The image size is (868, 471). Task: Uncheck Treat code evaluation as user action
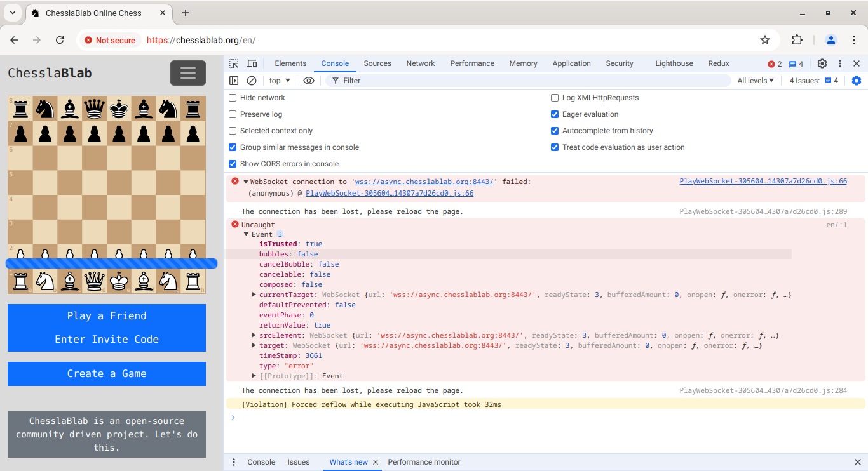(555, 147)
